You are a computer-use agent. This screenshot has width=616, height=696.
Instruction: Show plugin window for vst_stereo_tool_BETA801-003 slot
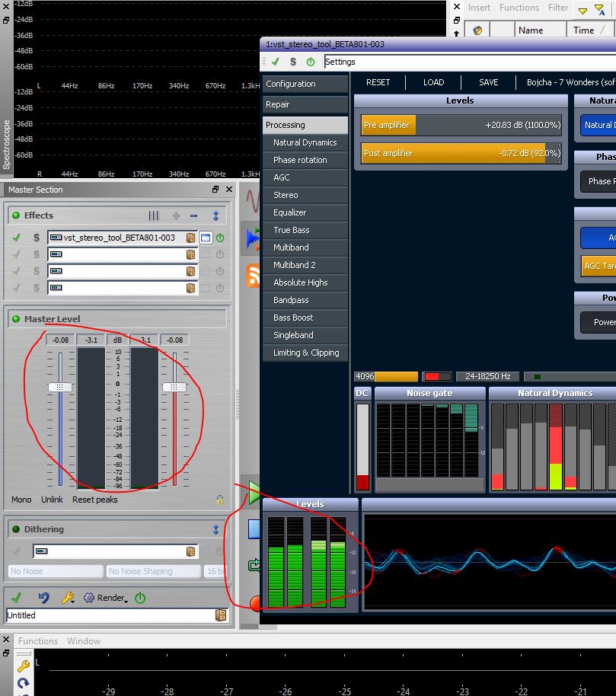[x=206, y=238]
